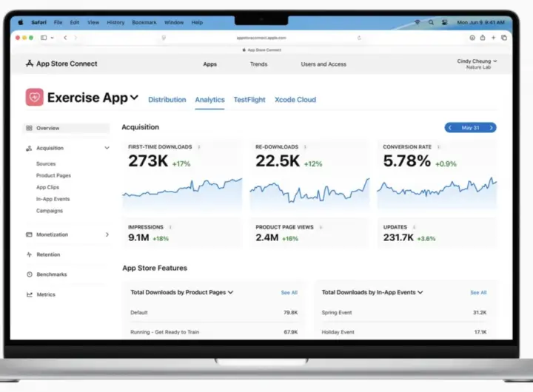Open Control Center icon in menu bar
The width and height of the screenshot is (533, 392).
(x=445, y=22)
